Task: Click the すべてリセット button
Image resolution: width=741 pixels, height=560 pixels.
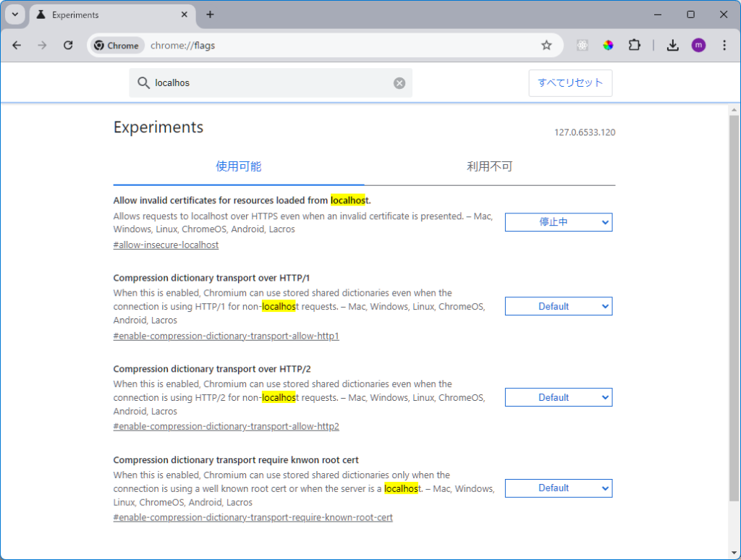Action: (570, 82)
